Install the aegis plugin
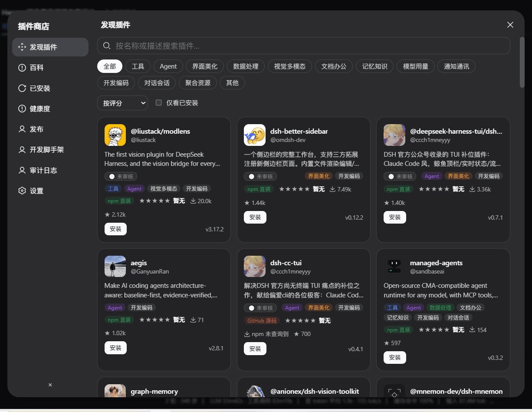532x412 pixels. click(115, 348)
